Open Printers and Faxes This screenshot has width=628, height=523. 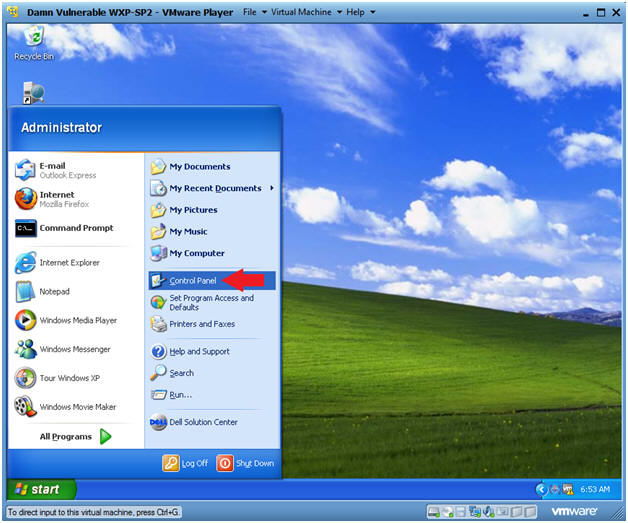click(212, 324)
